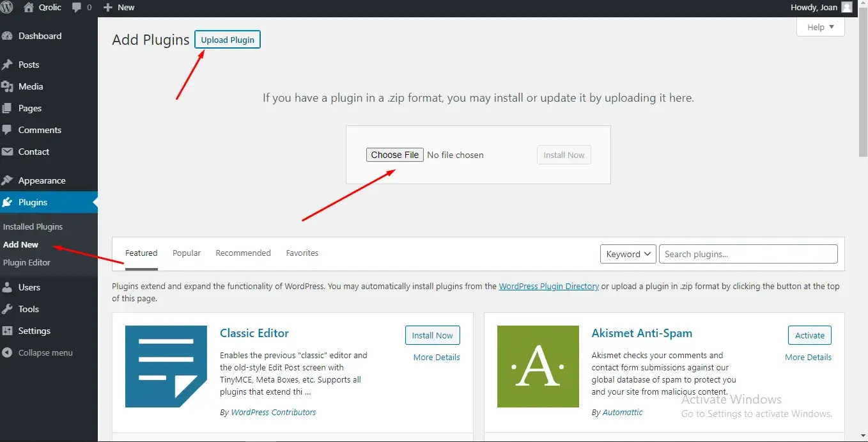Click inside the Search plugins field
The image size is (868, 442).
[748, 254]
